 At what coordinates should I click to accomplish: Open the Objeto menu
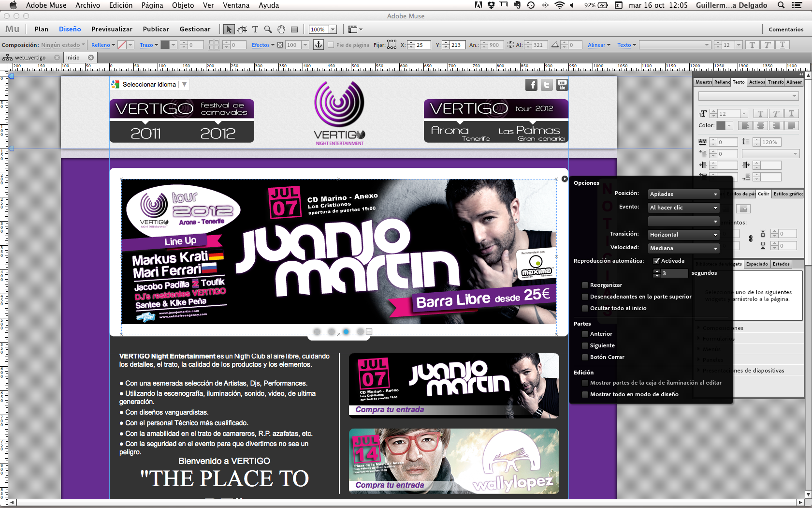[x=183, y=5]
